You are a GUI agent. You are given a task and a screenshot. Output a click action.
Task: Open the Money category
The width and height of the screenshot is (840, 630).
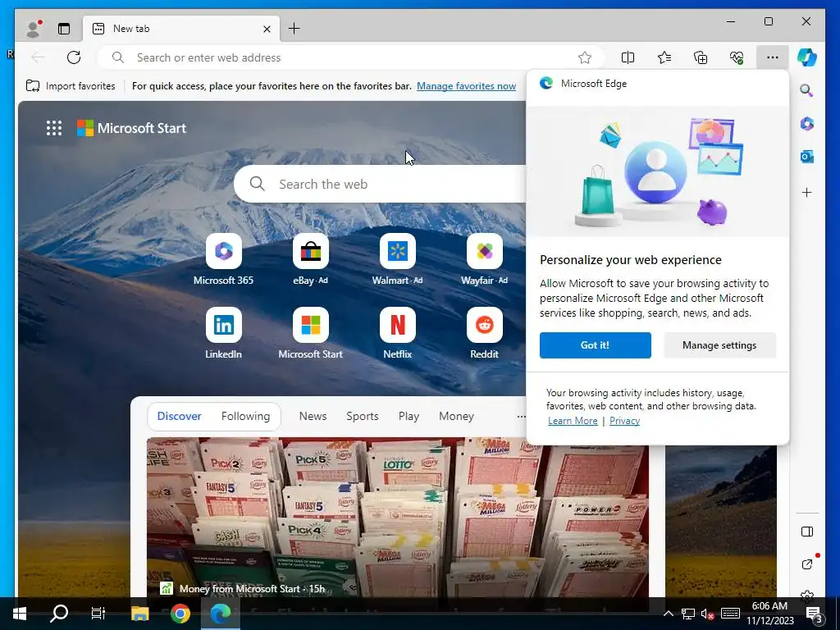(456, 416)
